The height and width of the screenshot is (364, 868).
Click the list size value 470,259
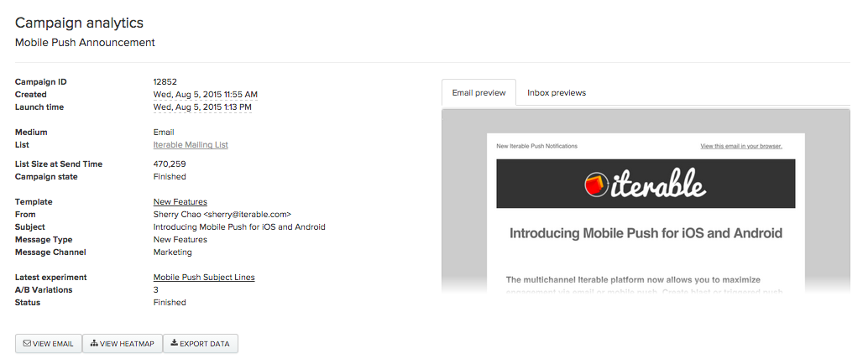[x=170, y=164]
